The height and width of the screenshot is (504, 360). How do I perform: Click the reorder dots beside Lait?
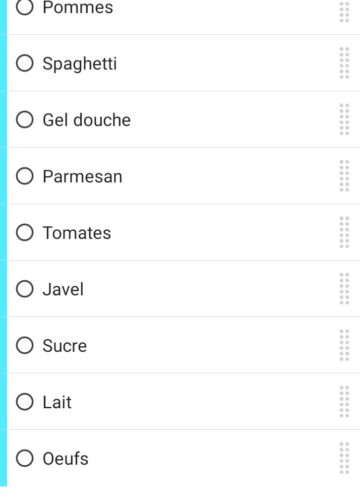344,402
